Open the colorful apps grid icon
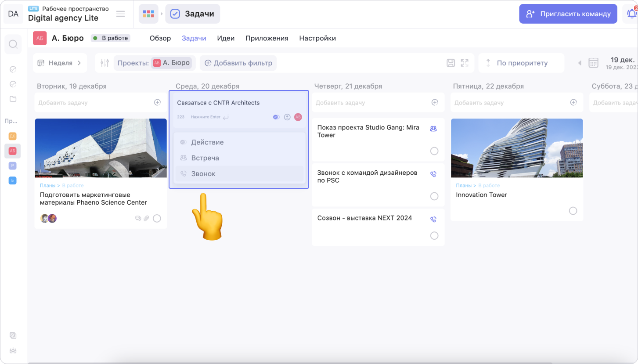The image size is (638, 364). [x=148, y=14]
